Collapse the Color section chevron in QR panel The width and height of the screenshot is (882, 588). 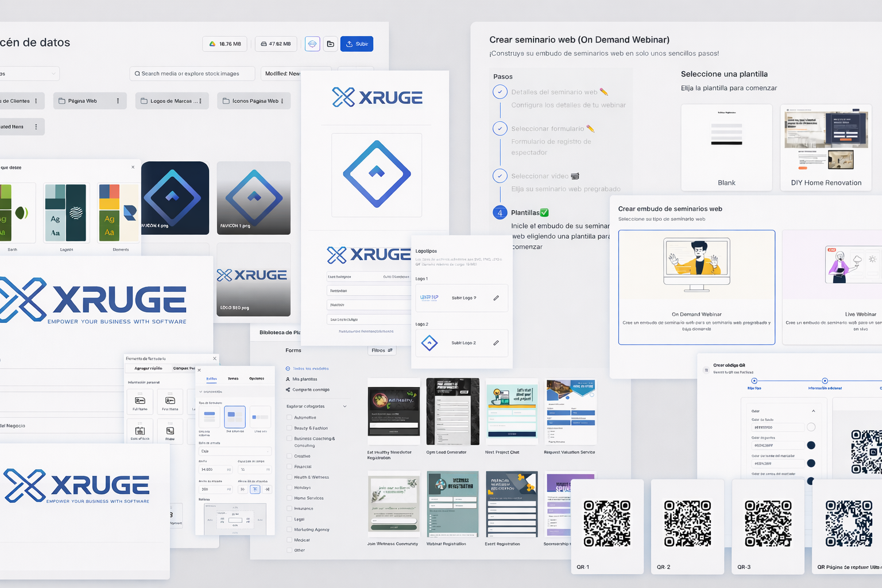tap(813, 411)
